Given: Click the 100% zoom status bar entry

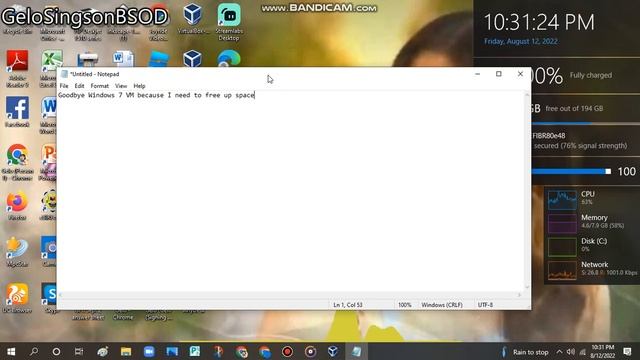Looking at the screenshot, I should pos(404,305).
